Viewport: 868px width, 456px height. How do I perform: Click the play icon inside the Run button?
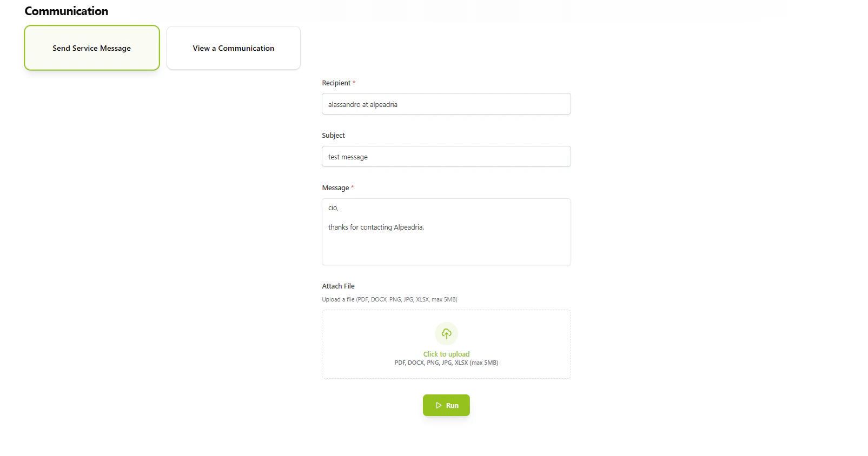point(439,405)
